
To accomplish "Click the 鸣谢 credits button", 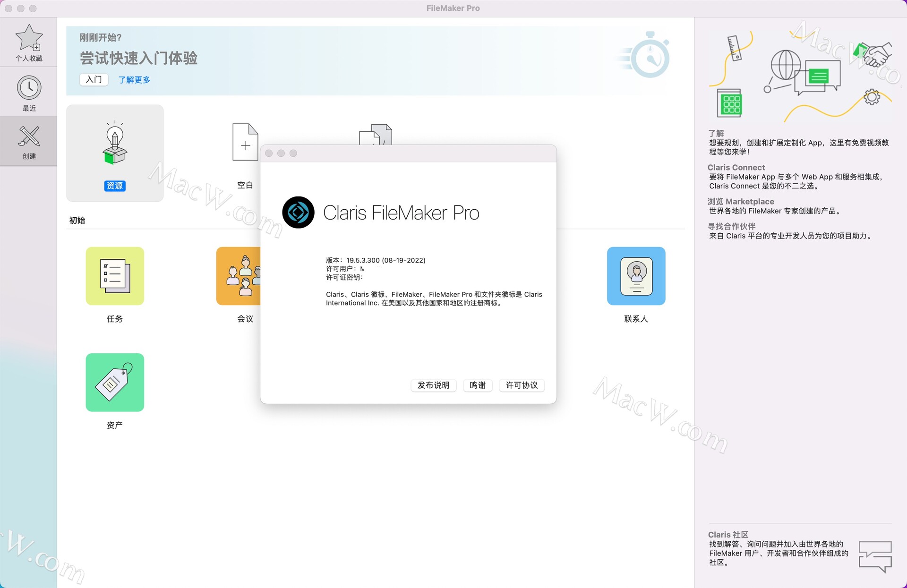I will pos(478,385).
